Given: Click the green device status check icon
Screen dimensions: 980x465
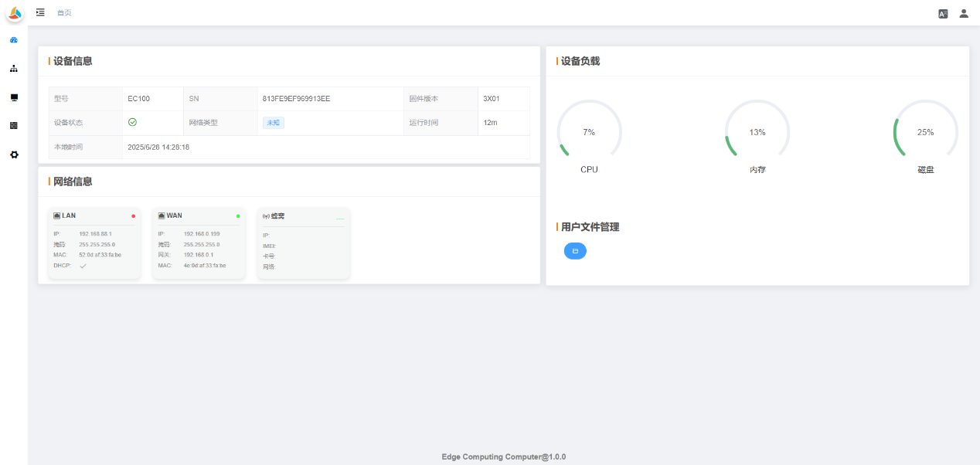Looking at the screenshot, I should (x=132, y=122).
